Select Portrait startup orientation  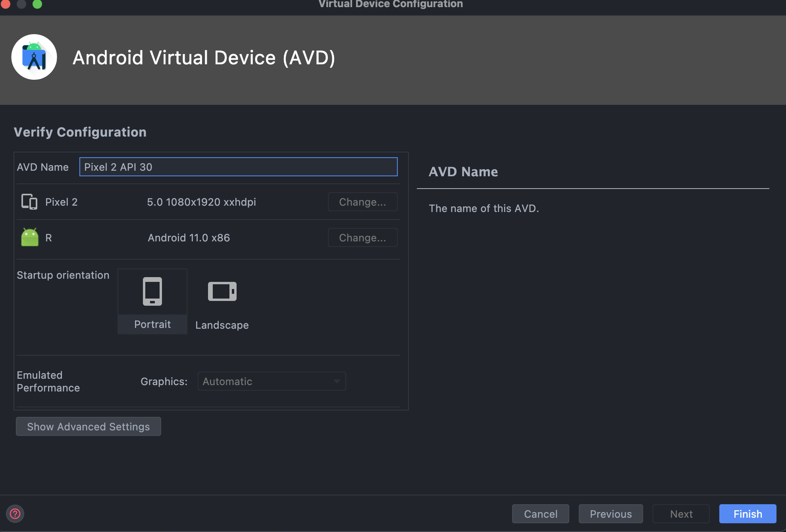pos(152,324)
